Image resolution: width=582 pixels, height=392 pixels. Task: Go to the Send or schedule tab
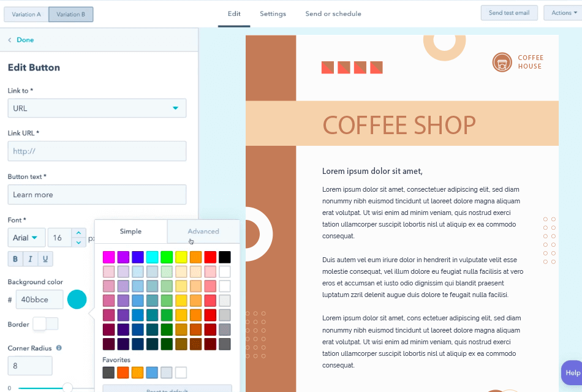tap(333, 13)
